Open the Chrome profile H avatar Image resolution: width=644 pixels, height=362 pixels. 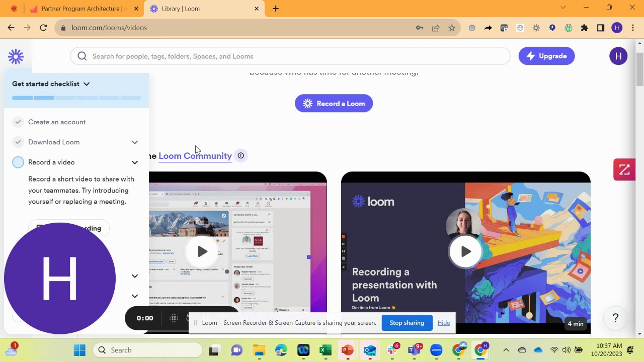click(x=617, y=28)
